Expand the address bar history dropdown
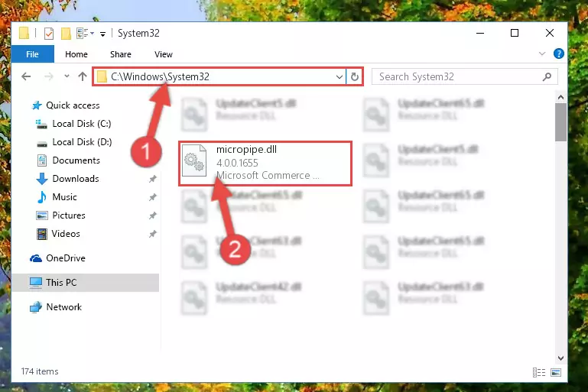The height and width of the screenshot is (392, 588). click(x=339, y=77)
